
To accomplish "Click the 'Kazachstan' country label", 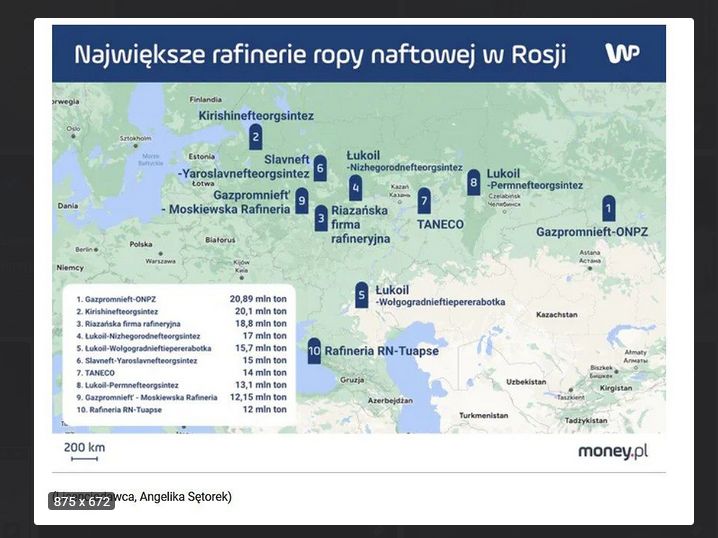I will tap(556, 315).
